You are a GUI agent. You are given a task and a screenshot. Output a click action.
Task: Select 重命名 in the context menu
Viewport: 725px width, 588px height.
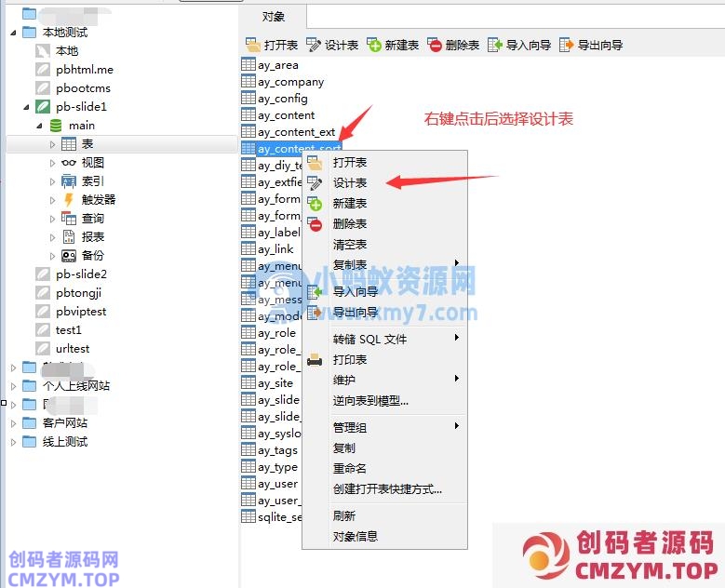(350, 469)
